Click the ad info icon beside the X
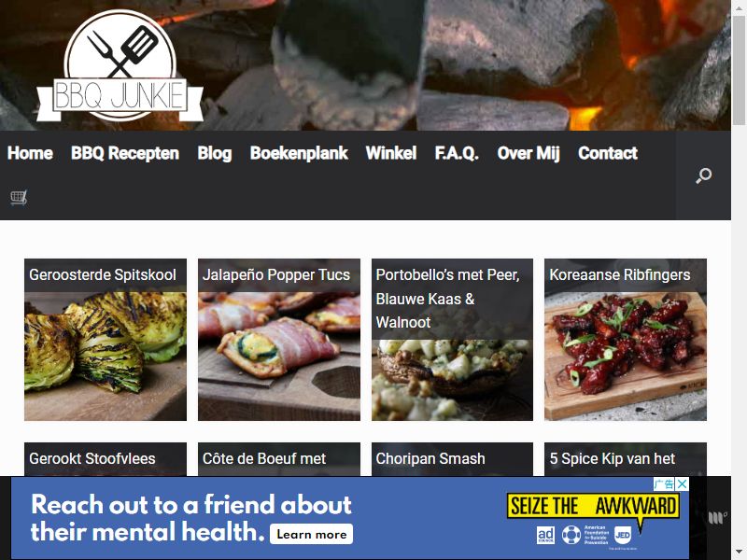The width and height of the screenshot is (747, 560). [664, 484]
